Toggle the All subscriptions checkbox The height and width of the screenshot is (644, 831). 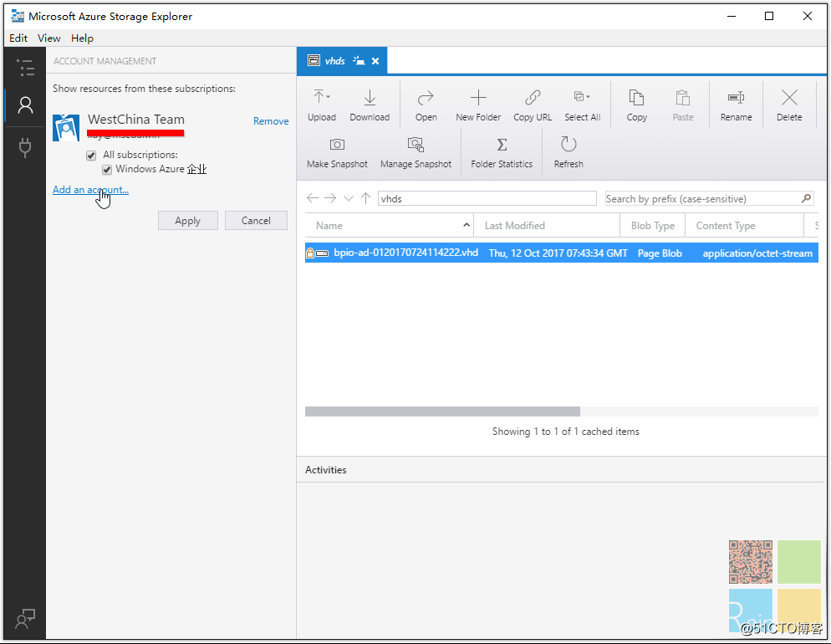click(x=91, y=156)
